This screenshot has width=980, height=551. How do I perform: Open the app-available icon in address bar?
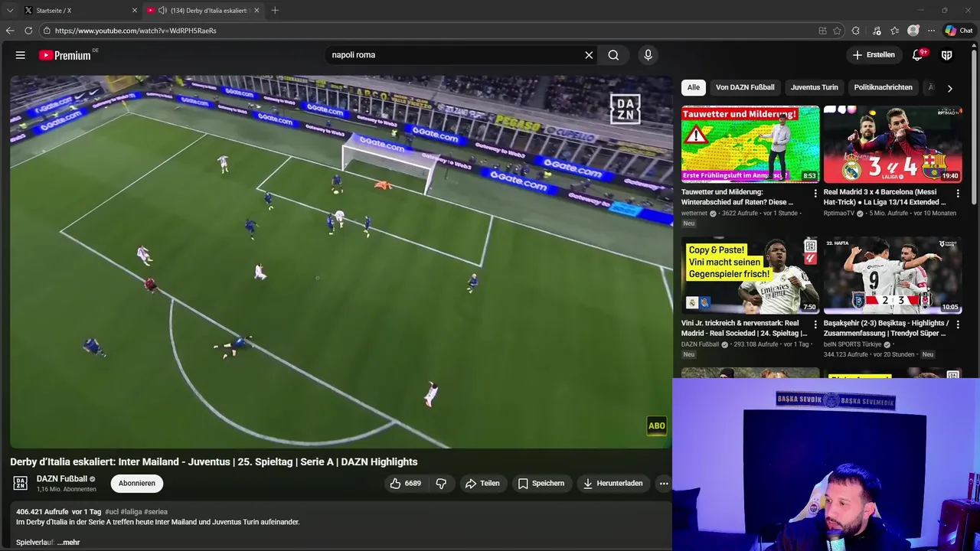pos(822,31)
